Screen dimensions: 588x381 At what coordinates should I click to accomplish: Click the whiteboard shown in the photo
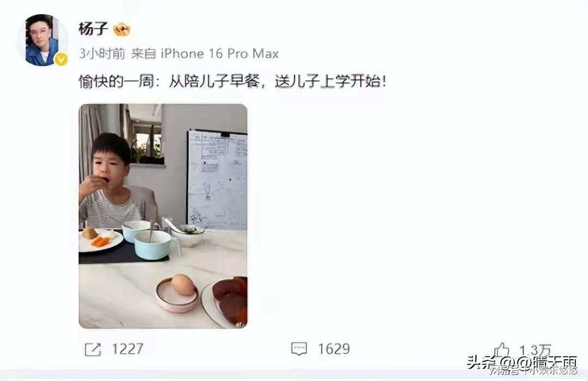tap(217, 179)
